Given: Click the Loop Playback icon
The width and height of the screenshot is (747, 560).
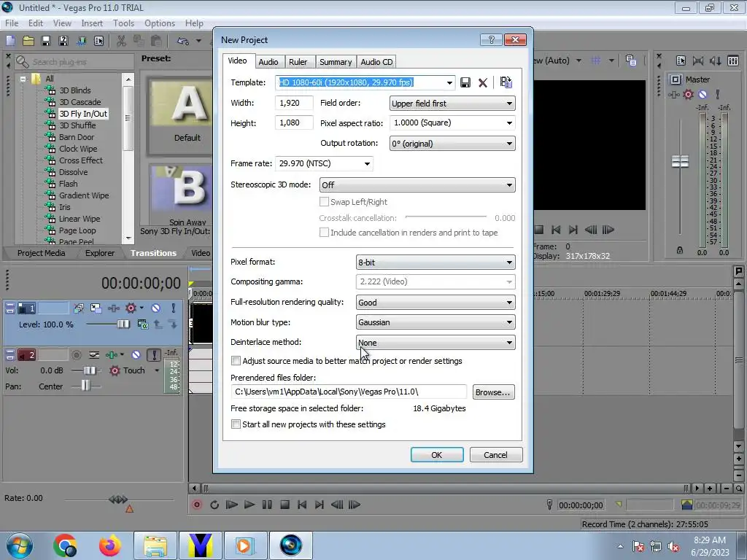Looking at the screenshot, I should [214, 505].
